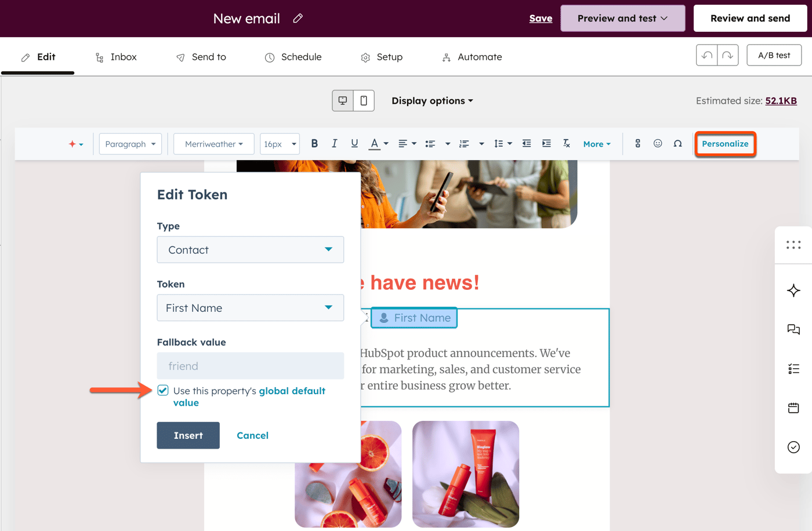Clear formatting with the Tx icon

[x=566, y=143]
